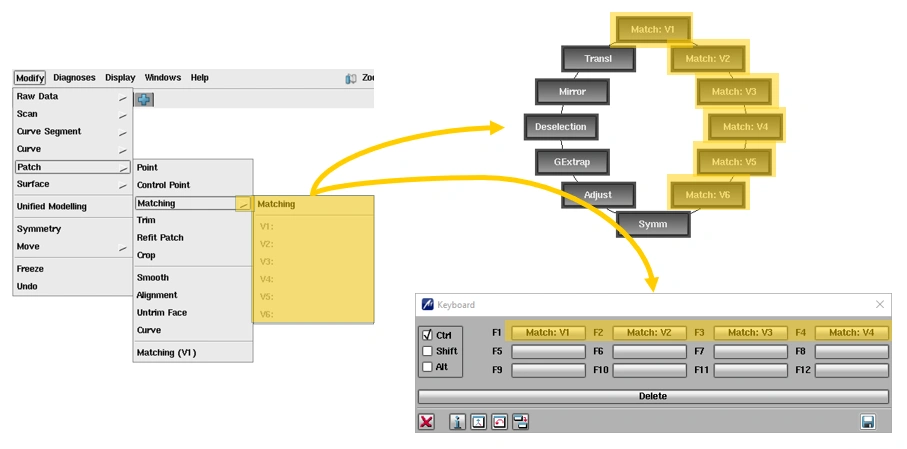Screen dimensions: 907x449
Task: Click the F3 Match: V3 key button
Action: click(751, 333)
